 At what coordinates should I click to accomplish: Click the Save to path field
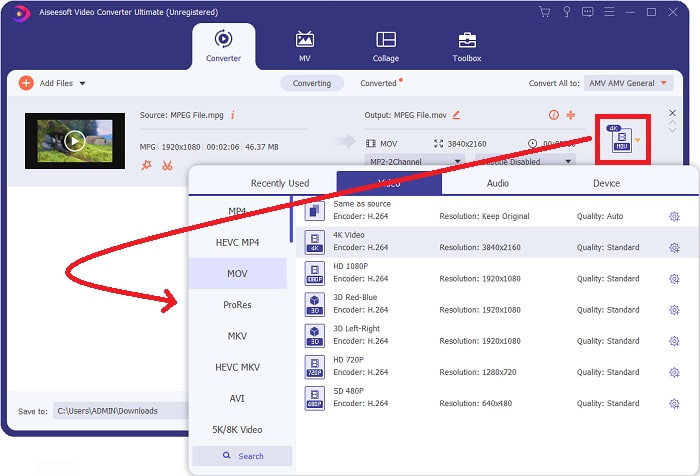pos(121,411)
